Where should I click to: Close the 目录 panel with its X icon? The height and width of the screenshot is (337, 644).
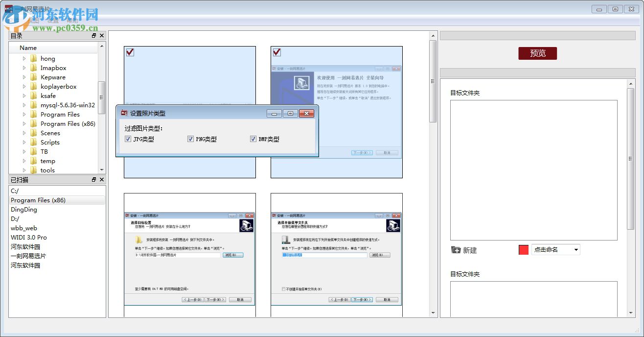click(x=102, y=35)
